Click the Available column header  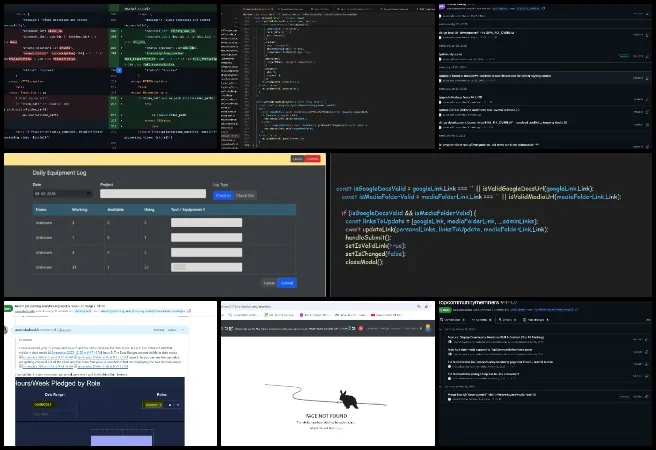coord(115,210)
